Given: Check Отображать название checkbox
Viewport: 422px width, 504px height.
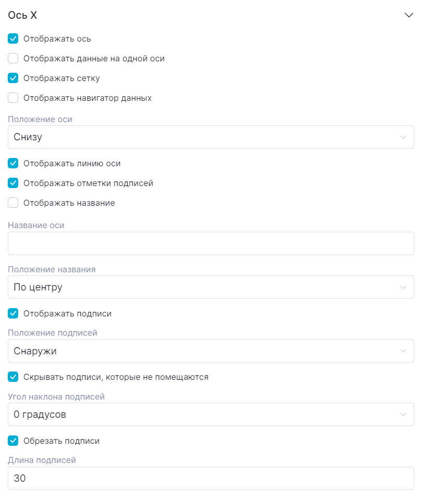Looking at the screenshot, I should click(13, 203).
